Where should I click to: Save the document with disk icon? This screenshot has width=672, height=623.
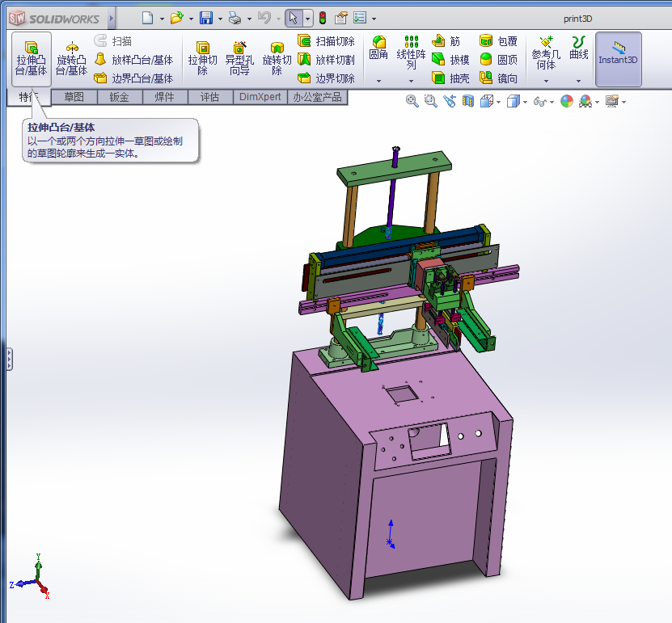pyautogui.click(x=206, y=18)
